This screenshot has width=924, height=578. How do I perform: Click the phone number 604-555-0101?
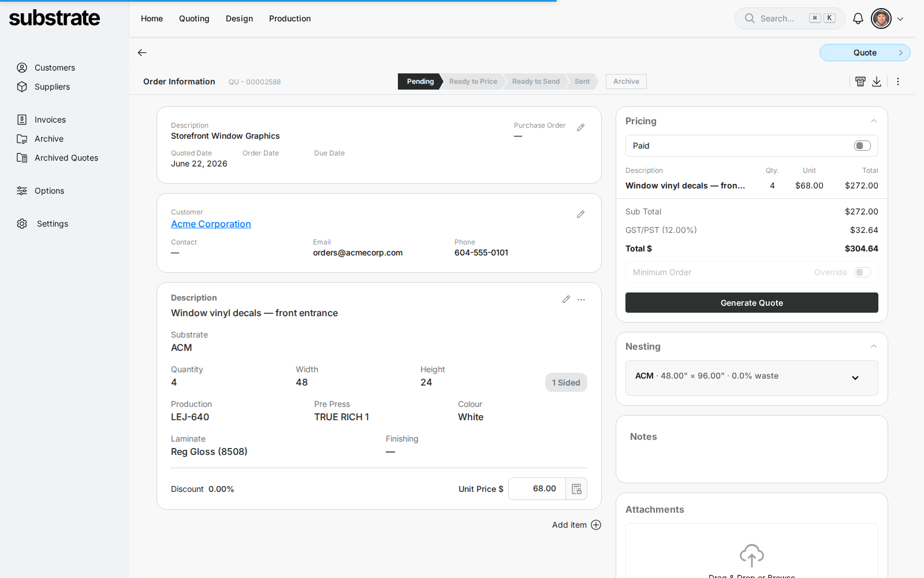(481, 253)
